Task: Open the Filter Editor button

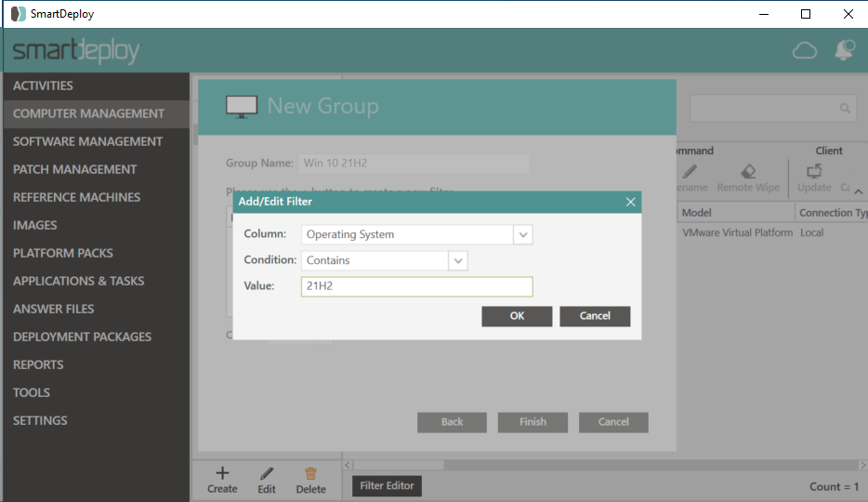Action: click(x=387, y=486)
